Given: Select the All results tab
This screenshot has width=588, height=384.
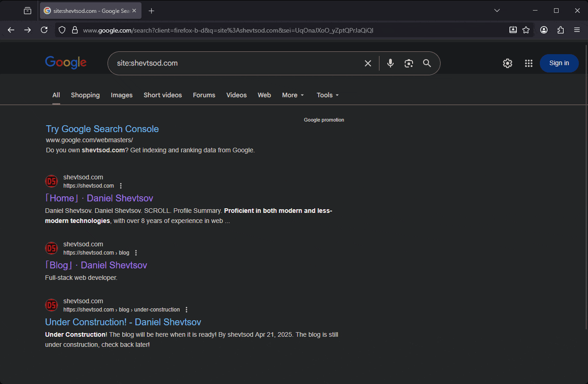Looking at the screenshot, I should pos(56,95).
